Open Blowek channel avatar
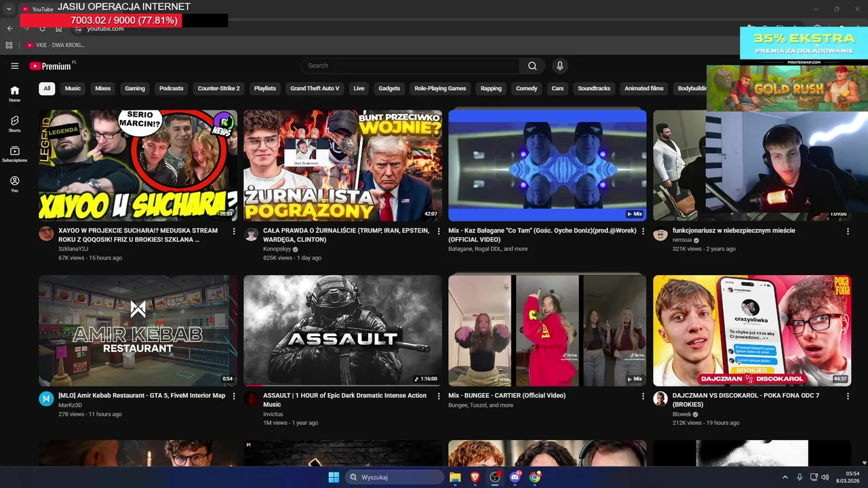 [660, 399]
